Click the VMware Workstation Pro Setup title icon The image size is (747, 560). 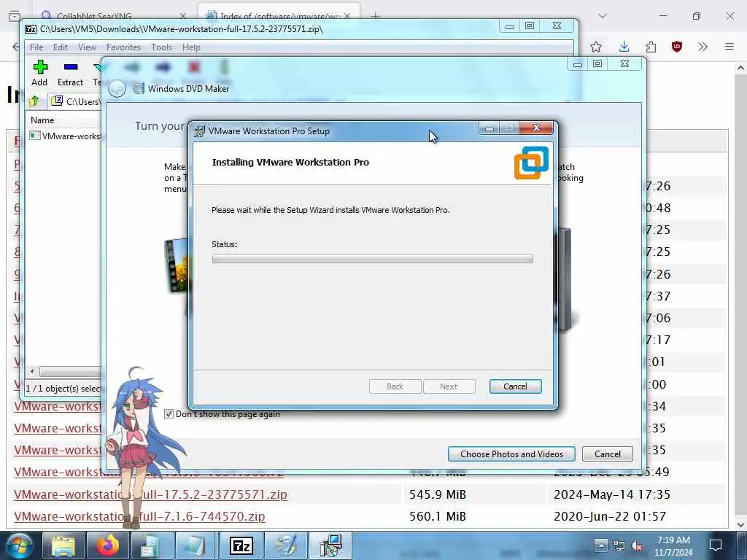point(199,131)
